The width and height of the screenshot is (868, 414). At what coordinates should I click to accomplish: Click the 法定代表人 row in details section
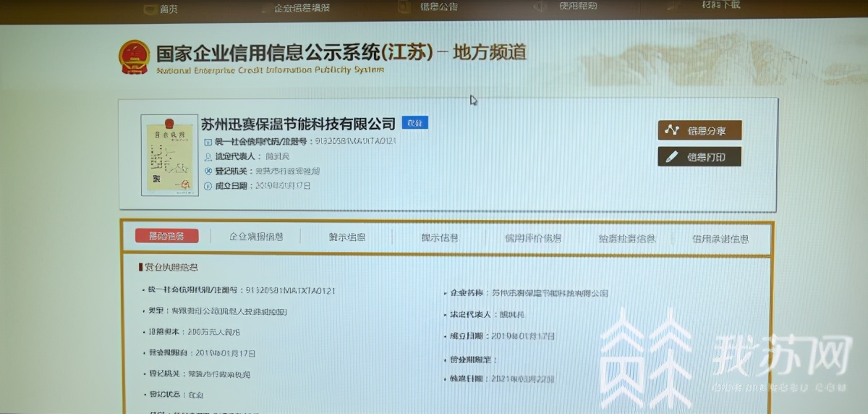pyautogui.click(x=484, y=315)
